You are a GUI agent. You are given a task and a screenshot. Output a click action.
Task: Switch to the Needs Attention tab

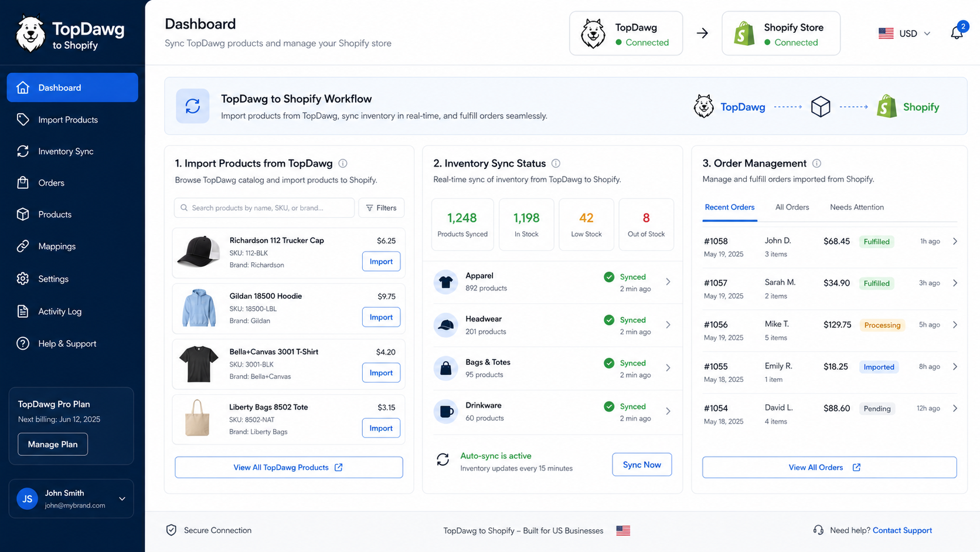(857, 208)
